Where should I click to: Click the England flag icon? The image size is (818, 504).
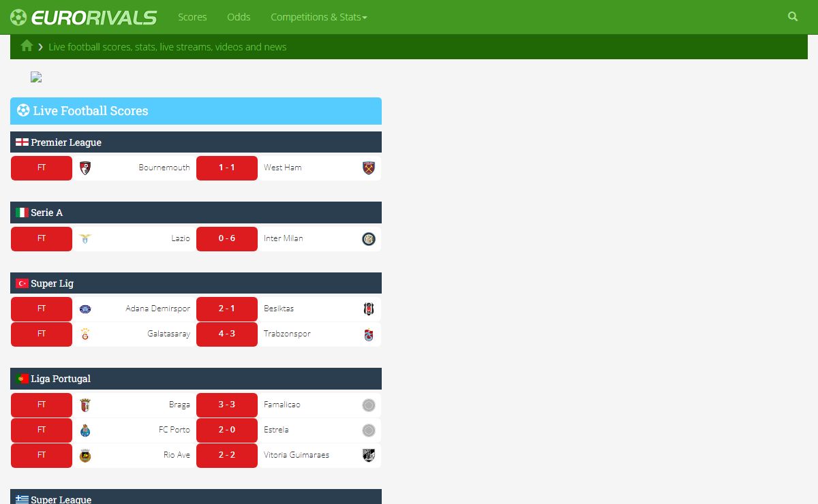22,142
